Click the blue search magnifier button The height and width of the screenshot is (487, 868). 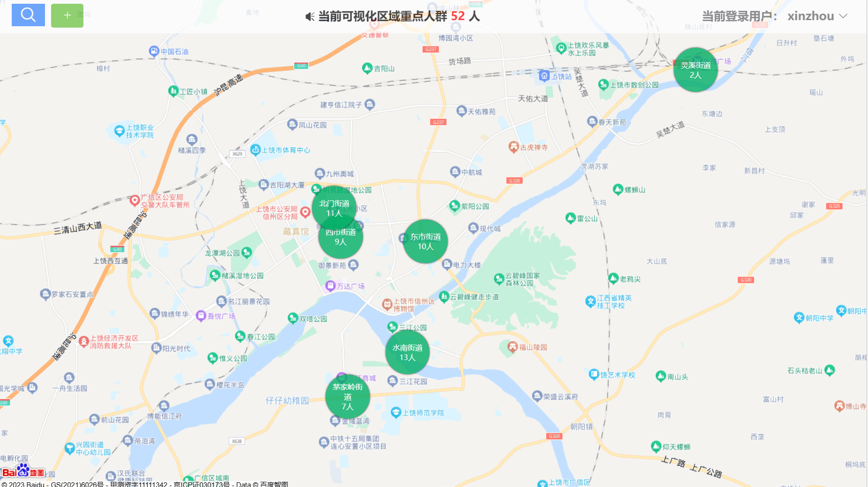[28, 15]
